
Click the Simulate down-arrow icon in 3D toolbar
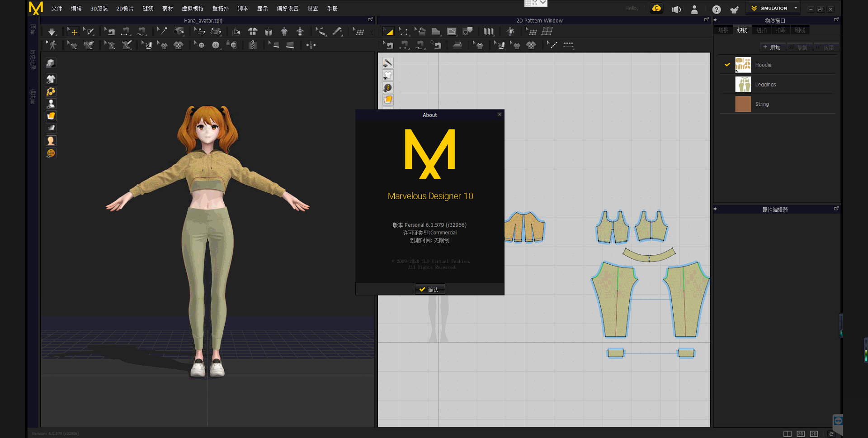(x=52, y=32)
